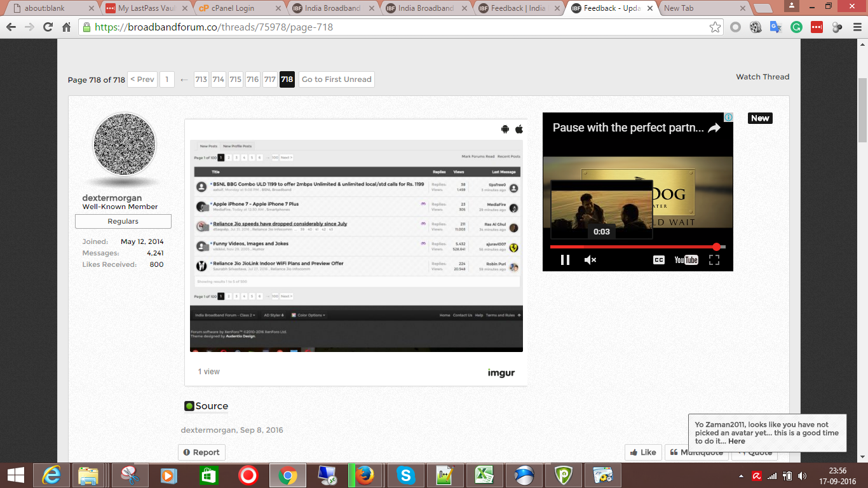Go to page 717
868x488 pixels.
tap(270, 79)
